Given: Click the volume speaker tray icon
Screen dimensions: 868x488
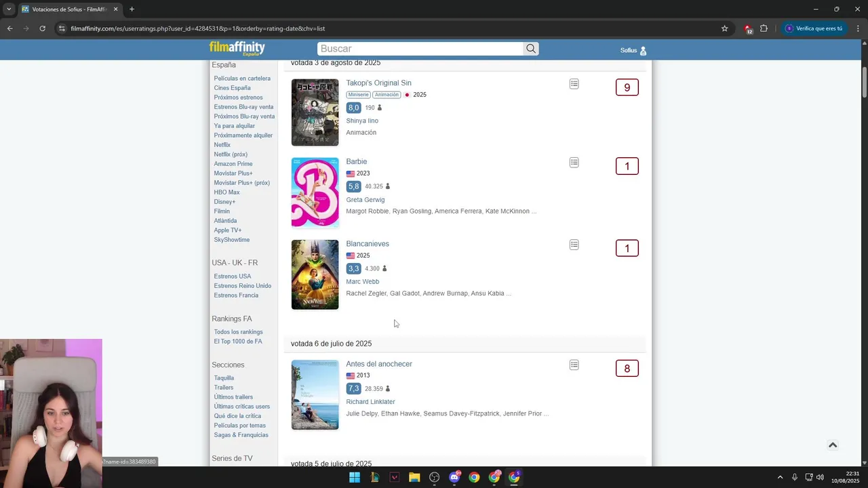Looking at the screenshot, I should tap(820, 477).
